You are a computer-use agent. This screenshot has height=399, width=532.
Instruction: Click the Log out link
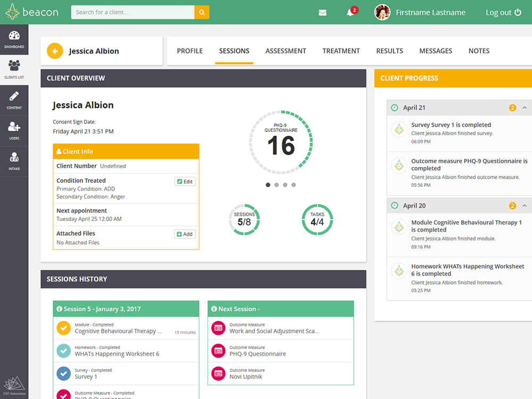[503, 13]
